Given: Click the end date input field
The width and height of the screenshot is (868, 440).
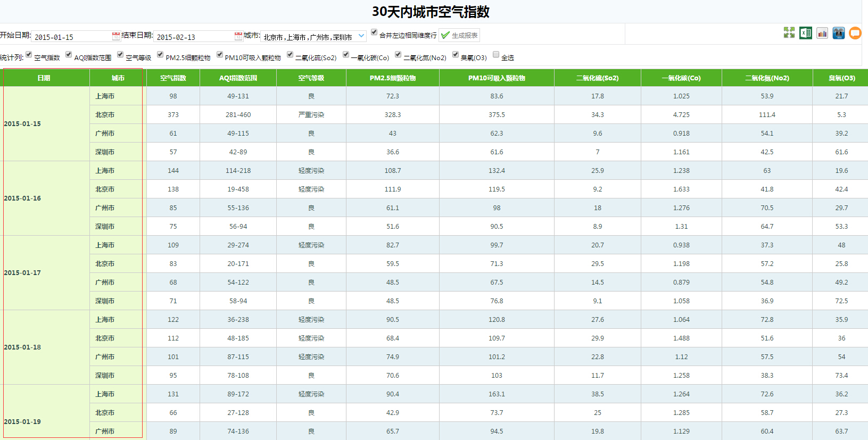Looking at the screenshot, I should point(193,37).
